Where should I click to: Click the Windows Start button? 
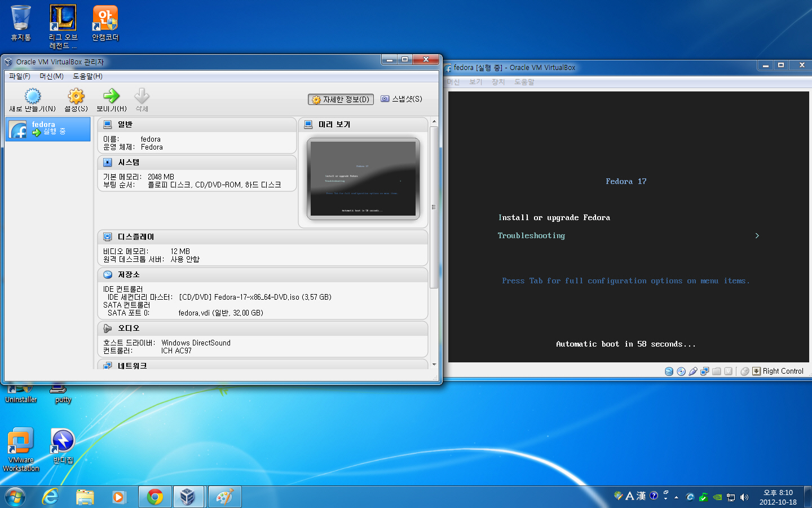[15, 497]
